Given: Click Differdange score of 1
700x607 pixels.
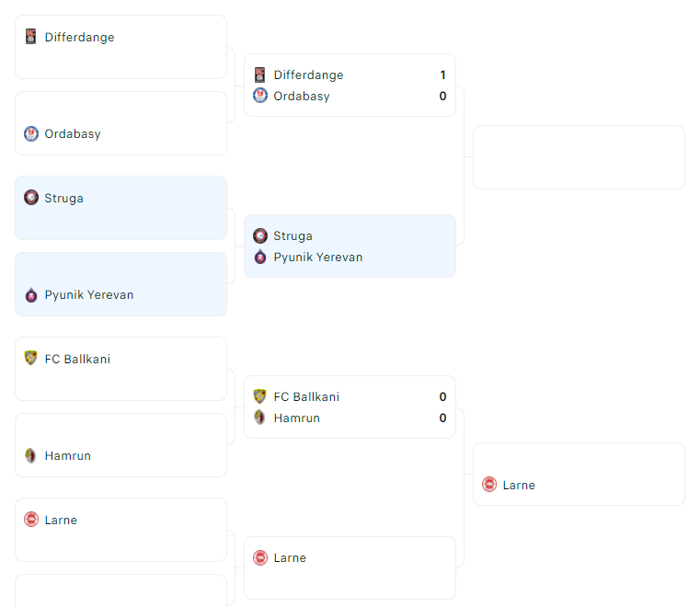Looking at the screenshot, I should pyautogui.click(x=442, y=74).
